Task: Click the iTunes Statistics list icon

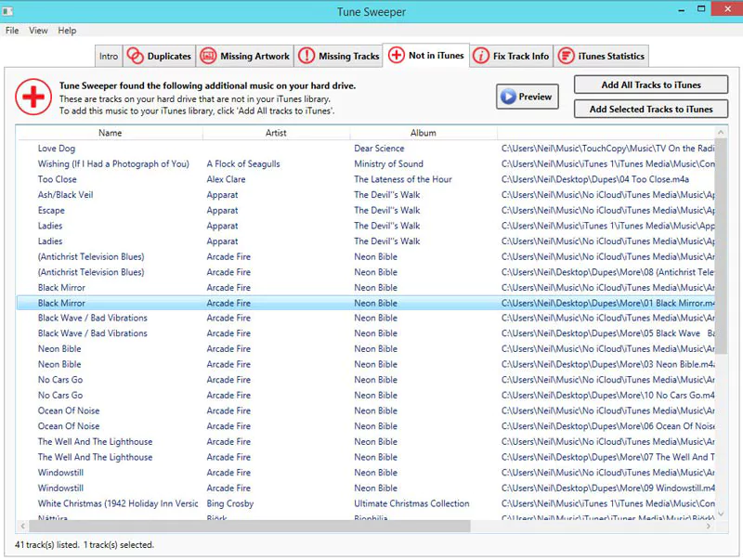Action: tap(566, 56)
